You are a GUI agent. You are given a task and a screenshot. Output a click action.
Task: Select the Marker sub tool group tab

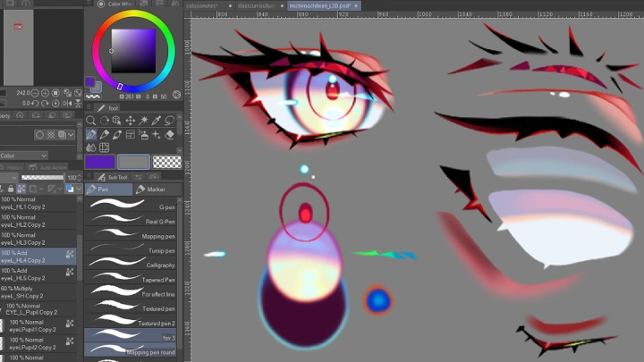point(157,189)
